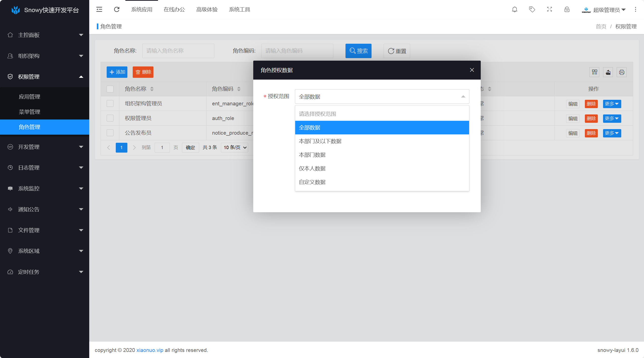The width and height of the screenshot is (644, 358).
Task: Click the notification bell icon
Action: (515, 10)
